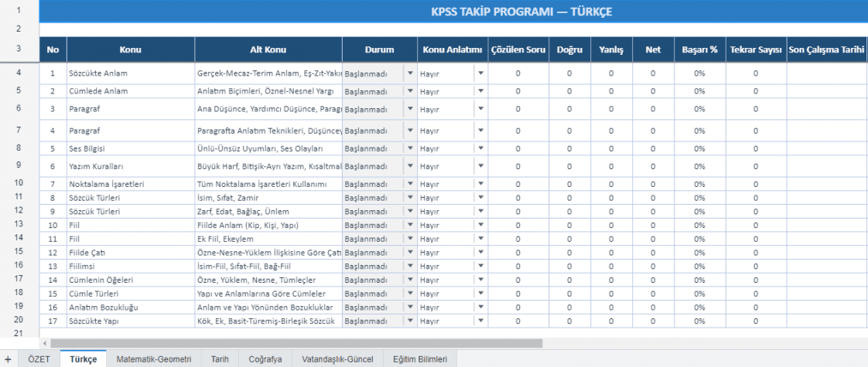Open Durum dropdown for Sözcükte Anlam row

[x=410, y=73]
